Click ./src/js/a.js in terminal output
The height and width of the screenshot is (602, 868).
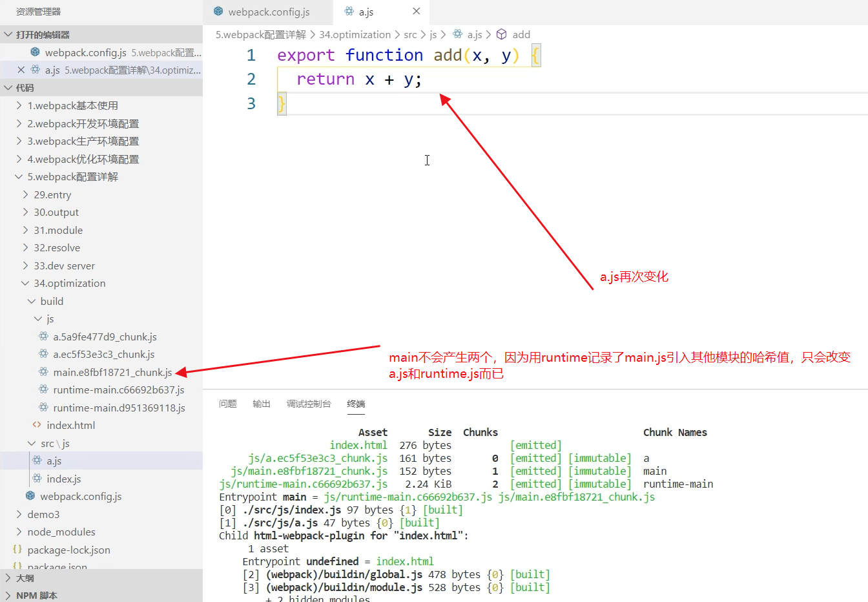coord(280,523)
